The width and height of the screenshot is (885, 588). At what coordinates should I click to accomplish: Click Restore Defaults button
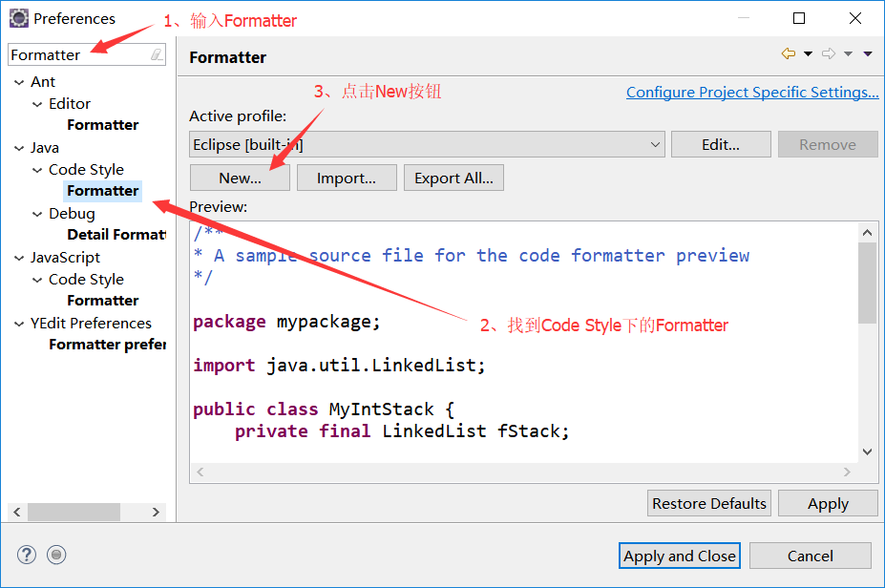click(709, 503)
